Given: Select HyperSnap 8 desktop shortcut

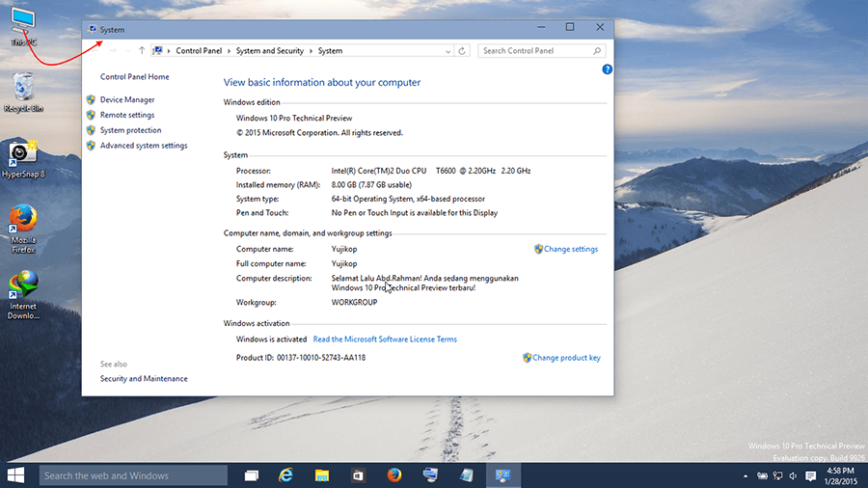Looking at the screenshot, I should [23, 159].
